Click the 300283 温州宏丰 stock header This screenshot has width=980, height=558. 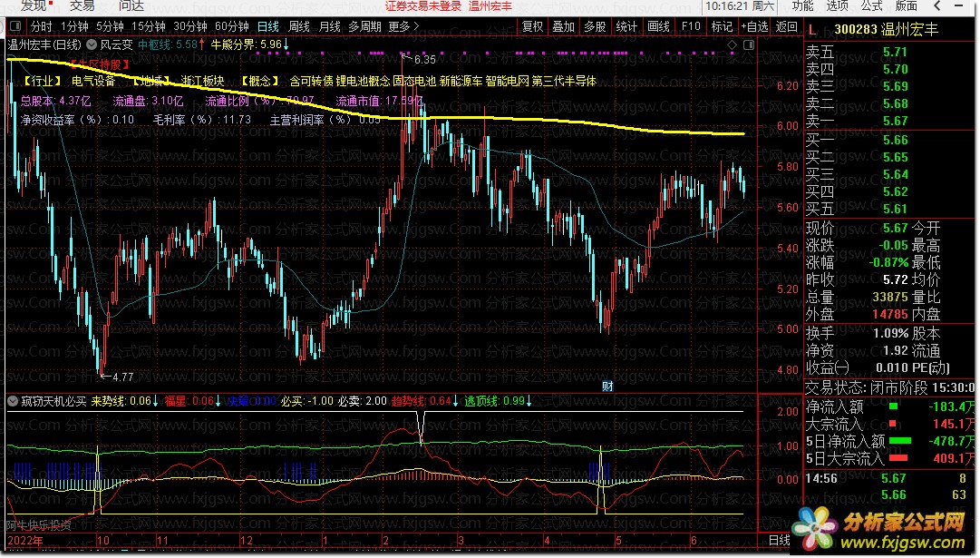click(886, 30)
